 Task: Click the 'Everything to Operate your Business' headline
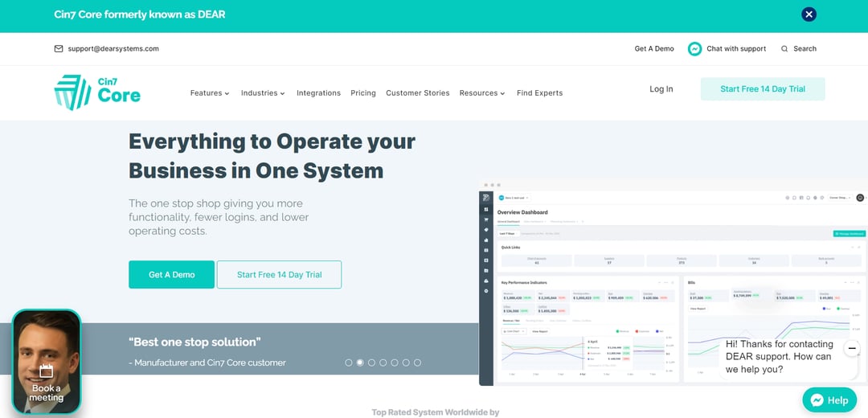[272, 156]
